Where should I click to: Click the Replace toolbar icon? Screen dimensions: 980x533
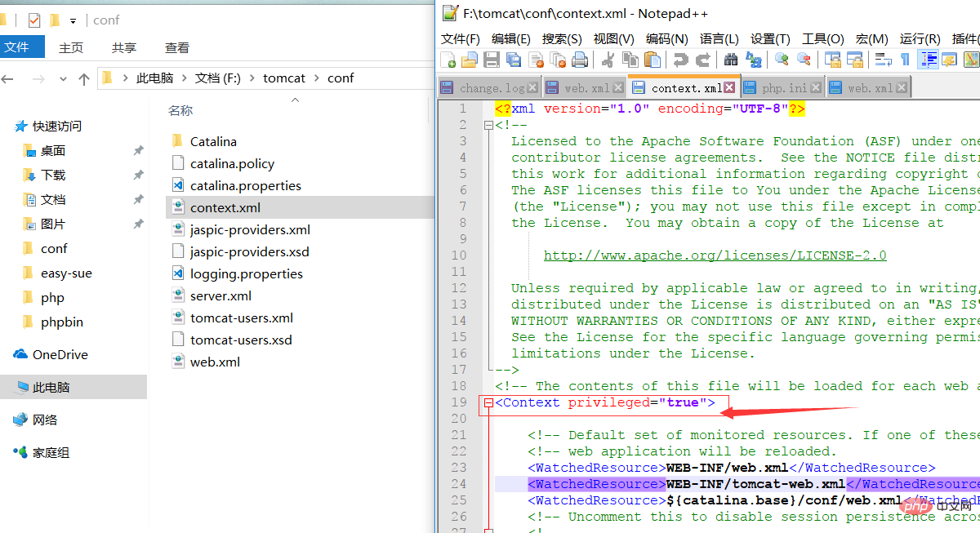pos(753,59)
